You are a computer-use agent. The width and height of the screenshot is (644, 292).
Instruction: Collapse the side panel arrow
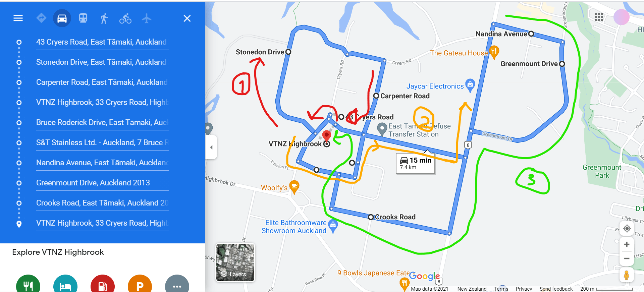pos(211,147)
